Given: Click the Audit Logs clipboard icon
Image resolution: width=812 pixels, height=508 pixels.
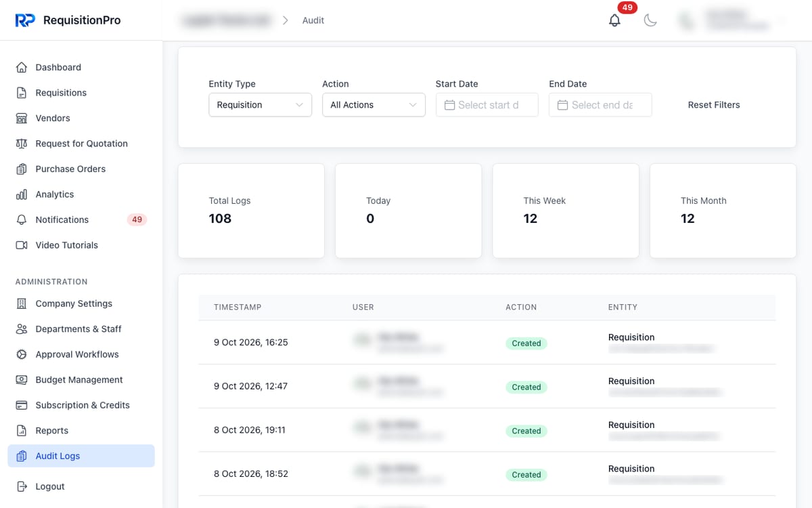Looking at the screenshot, I should (22, 456).
